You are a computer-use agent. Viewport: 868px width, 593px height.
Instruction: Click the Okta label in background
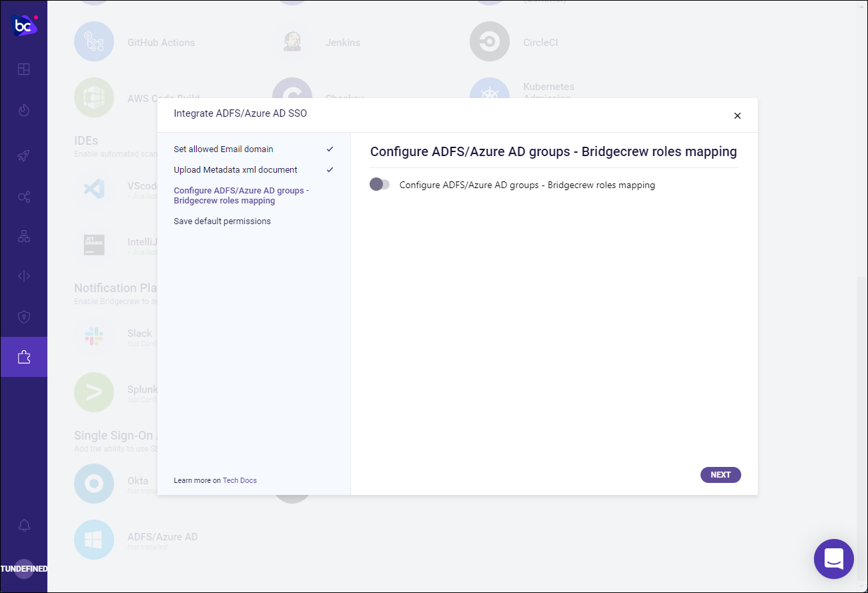tap(138, 481)
